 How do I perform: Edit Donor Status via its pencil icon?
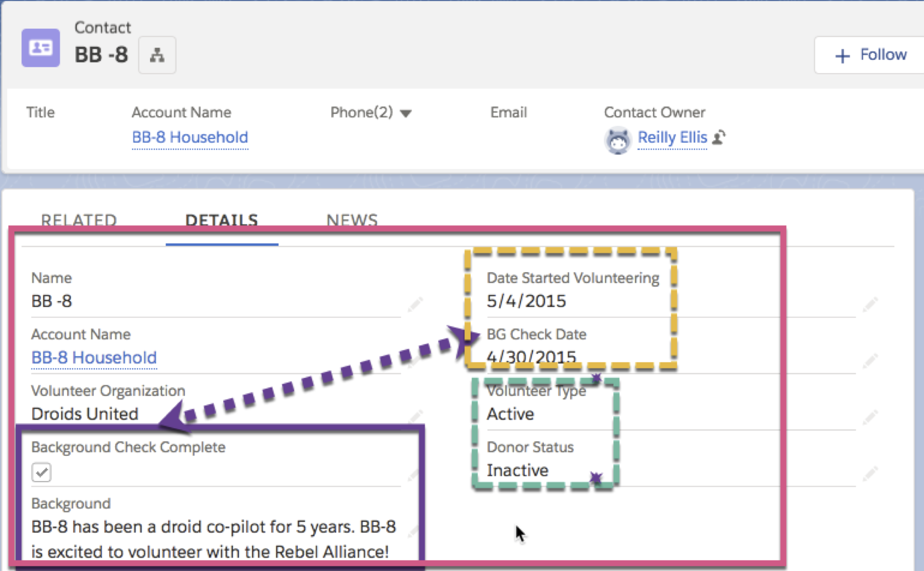pyautogui.click(x=870, y=473)
